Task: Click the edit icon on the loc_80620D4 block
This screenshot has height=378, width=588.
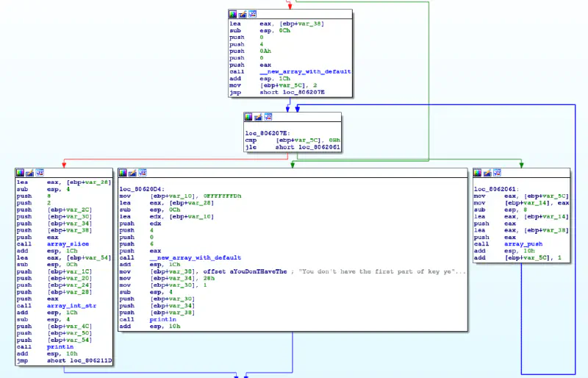Action: point(132,173)
